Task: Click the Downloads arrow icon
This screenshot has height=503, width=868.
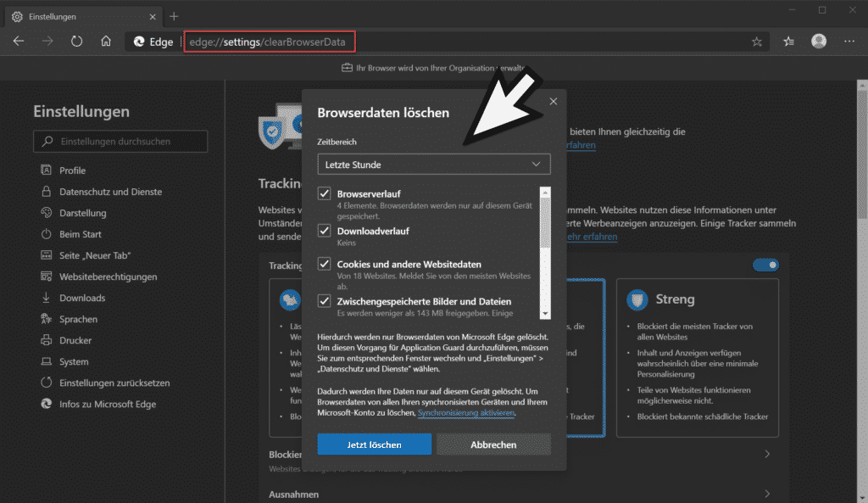Action: [x=46, y=298]
